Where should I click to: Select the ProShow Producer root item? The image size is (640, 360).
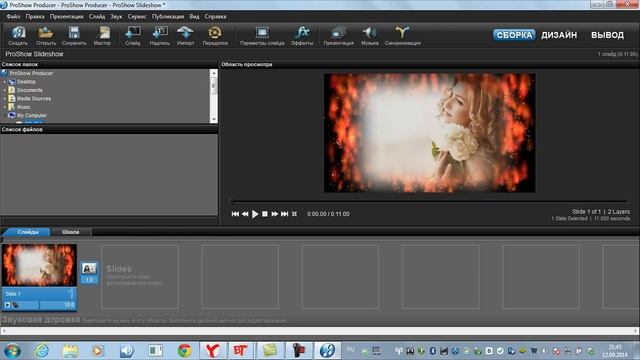click(x=31, y=73)
